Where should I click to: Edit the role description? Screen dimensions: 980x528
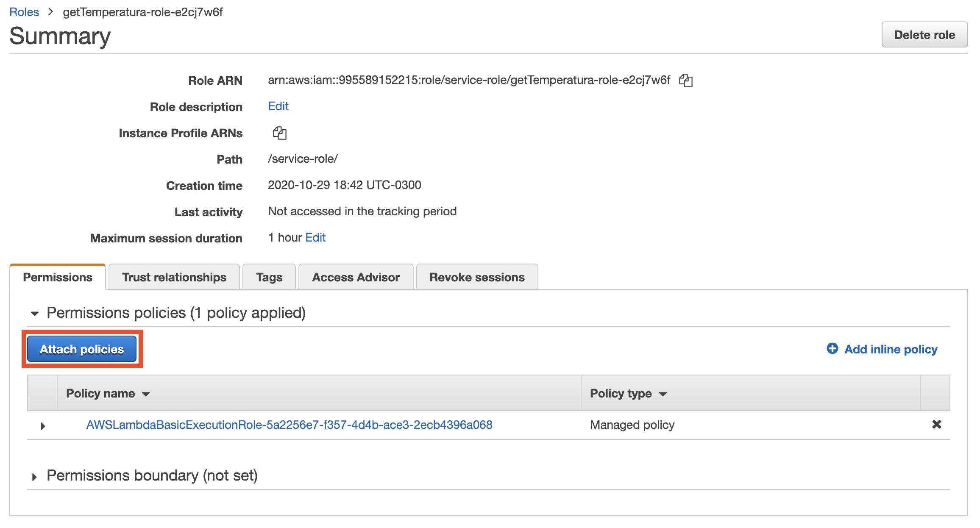pos(278,106)
